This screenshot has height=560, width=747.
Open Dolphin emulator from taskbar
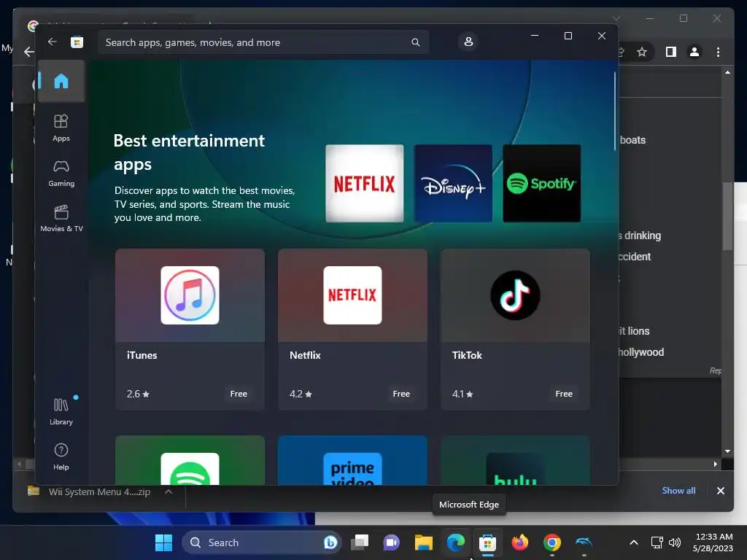tap(584, 542)
